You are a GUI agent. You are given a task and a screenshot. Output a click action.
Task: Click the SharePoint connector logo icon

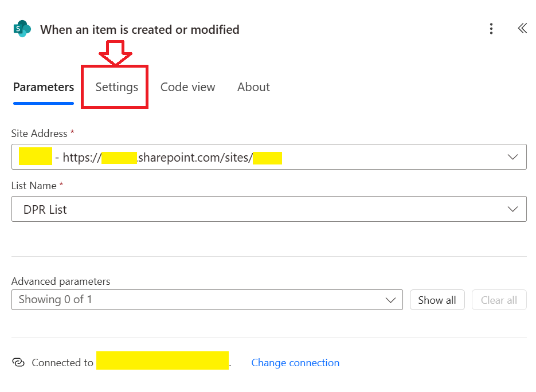(22, 28)
